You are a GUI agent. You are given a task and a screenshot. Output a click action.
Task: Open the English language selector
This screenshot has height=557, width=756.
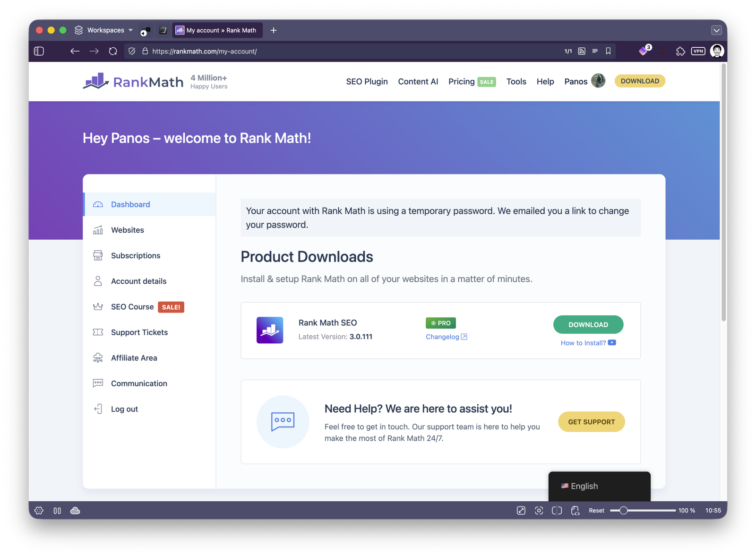point(599,486)
